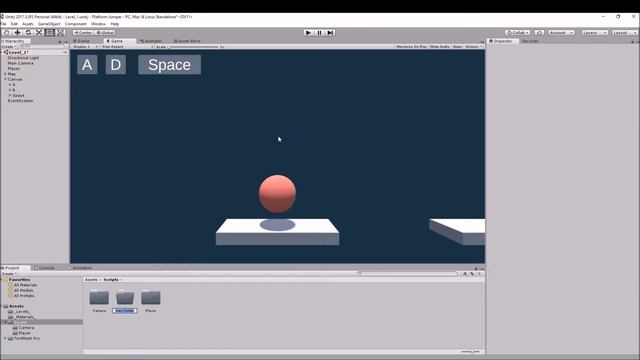
Task: Select the Rect Transform tool
Action: (50, 32)
